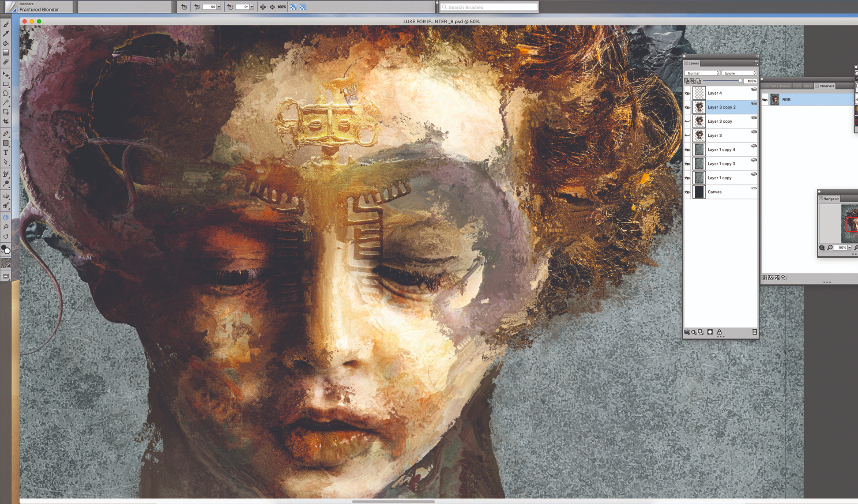Switch to Color Set Libraries tab
The image size is (858, 504).
coord(776,86)
